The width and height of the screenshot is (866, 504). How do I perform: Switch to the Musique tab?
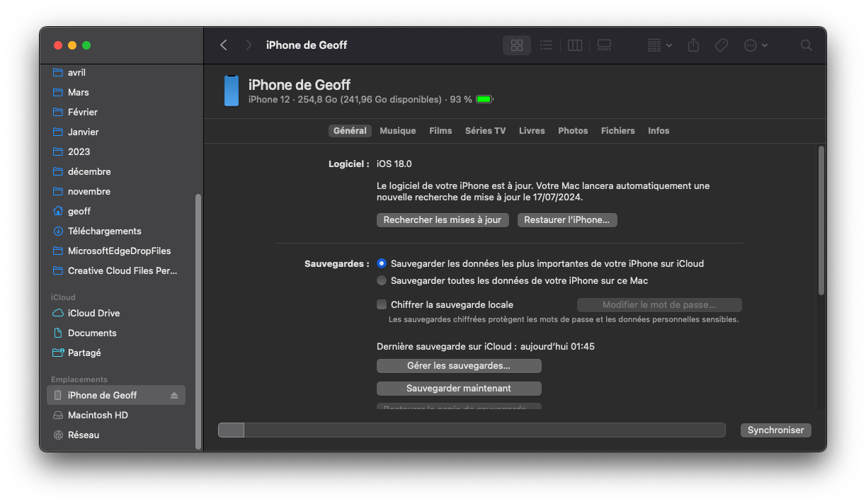pyautogui.click(x=398, y=131)
